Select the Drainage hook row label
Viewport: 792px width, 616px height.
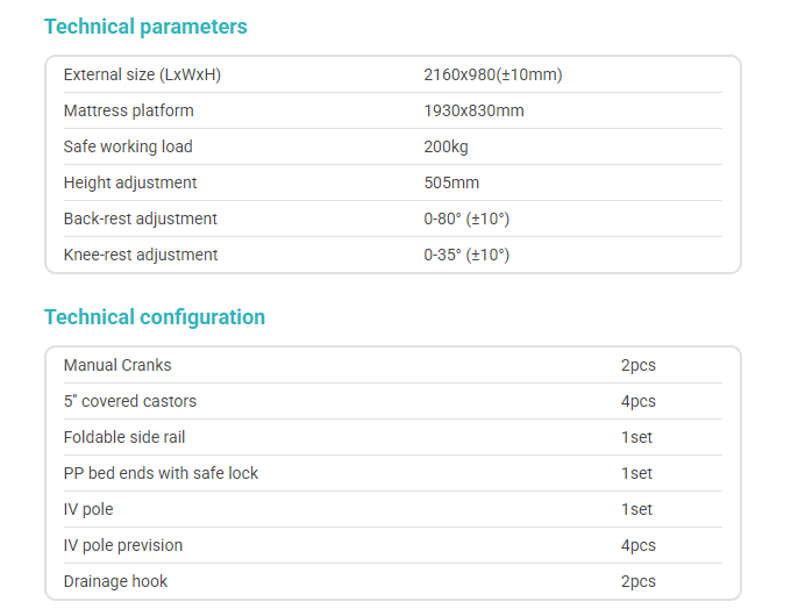click(x=115, y=581)
